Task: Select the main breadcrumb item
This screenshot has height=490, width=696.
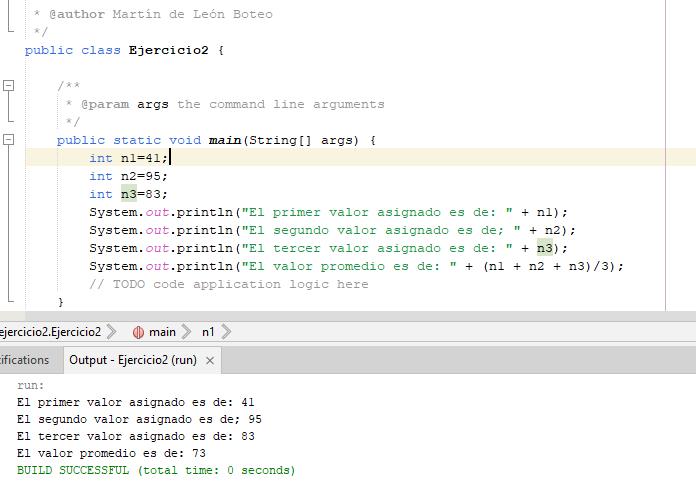Action: (162, 332)
